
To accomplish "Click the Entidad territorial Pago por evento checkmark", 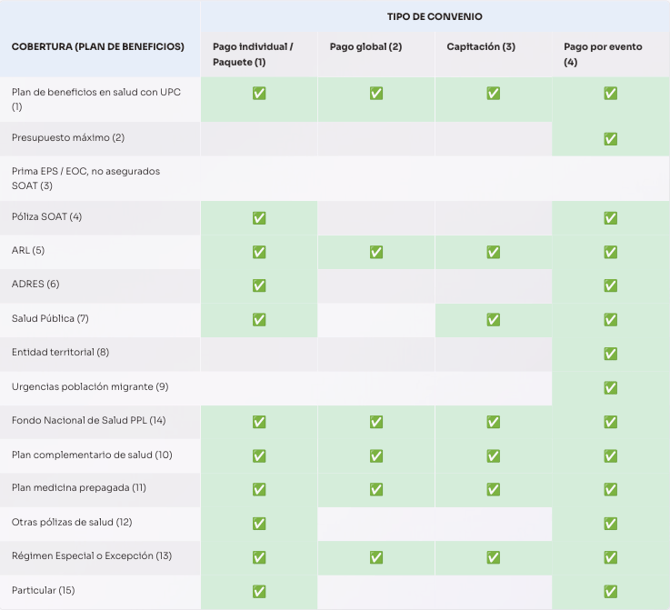I will pyautogui.click(x=610, y=354).
